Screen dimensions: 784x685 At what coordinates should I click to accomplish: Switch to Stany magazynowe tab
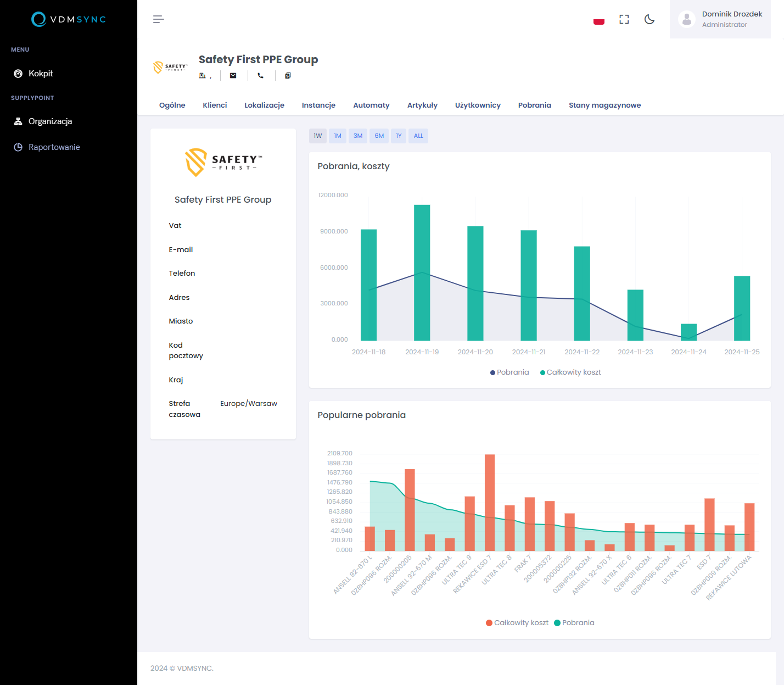pos(604,105)
